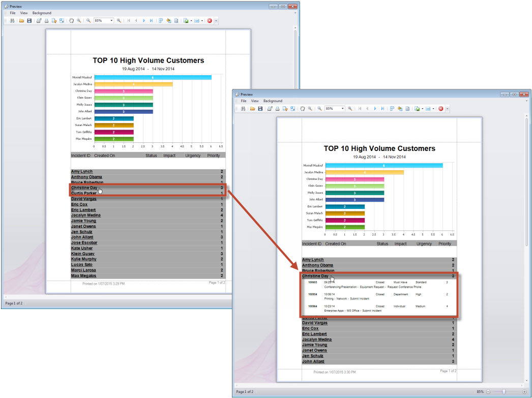Click Save disk icon in front Preview window
Screen dimensions: 532x398
[x=260, y=109]
